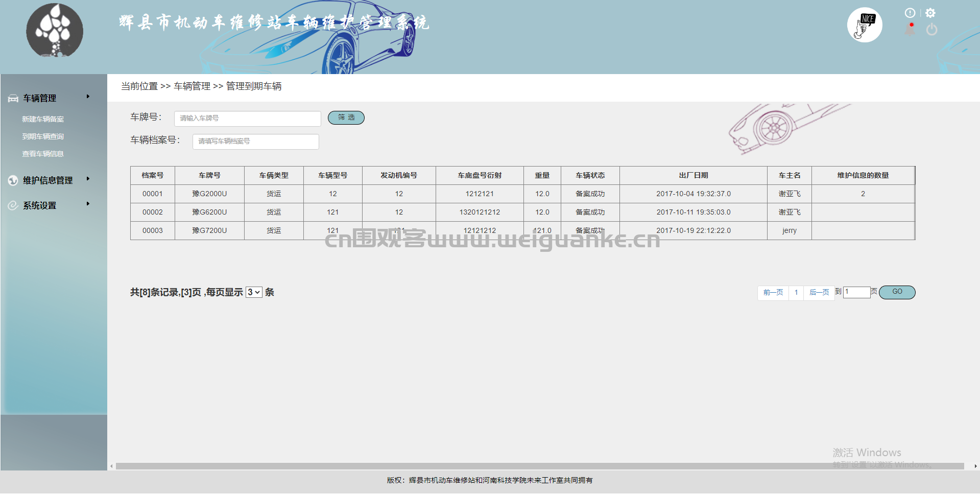Click the swirl icon beside 系统设置

tap(13, 205)
